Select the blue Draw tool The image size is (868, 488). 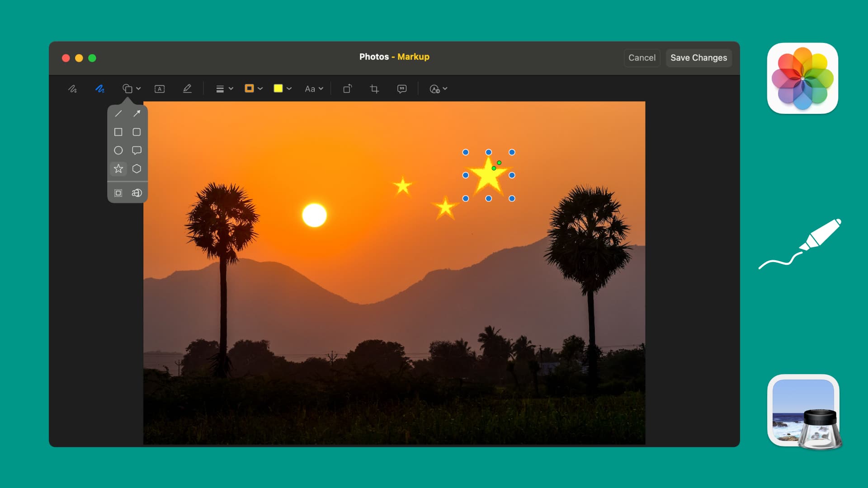pos(100,89)
